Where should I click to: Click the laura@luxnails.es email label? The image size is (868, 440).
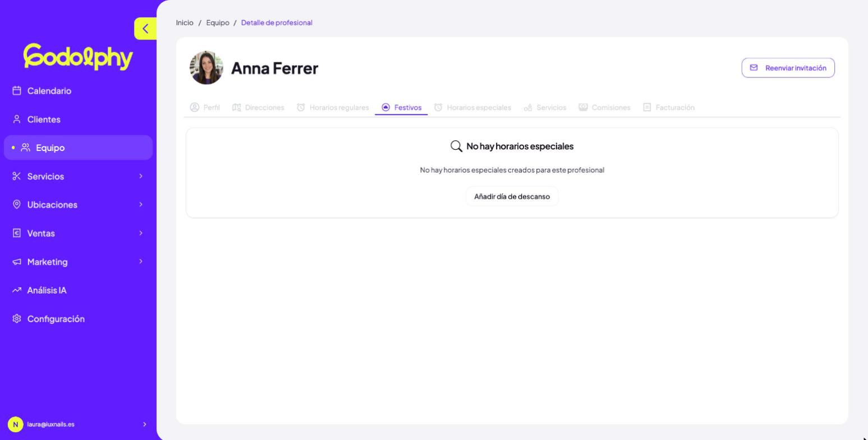pyautogui.click(x=50, y=424)
